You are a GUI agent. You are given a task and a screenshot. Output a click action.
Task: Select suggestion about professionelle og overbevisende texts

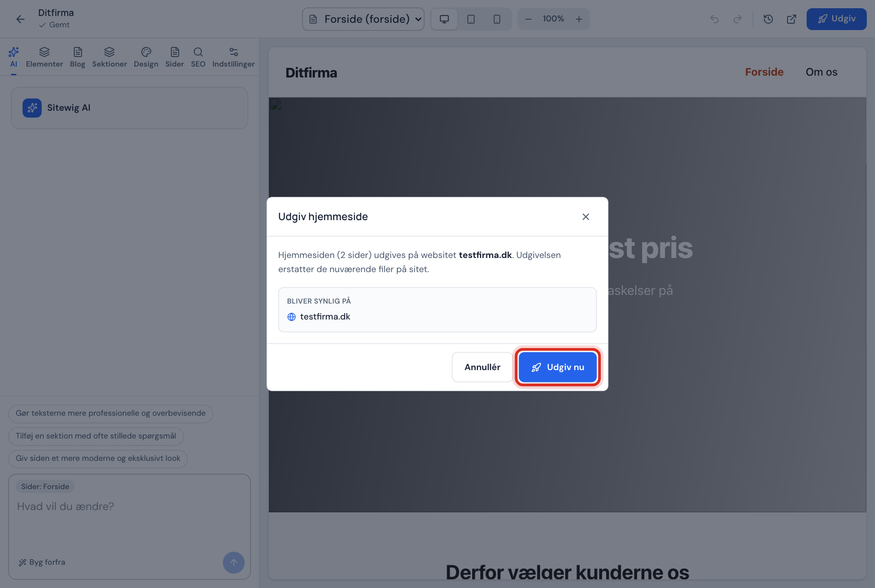tap(111, 413)
